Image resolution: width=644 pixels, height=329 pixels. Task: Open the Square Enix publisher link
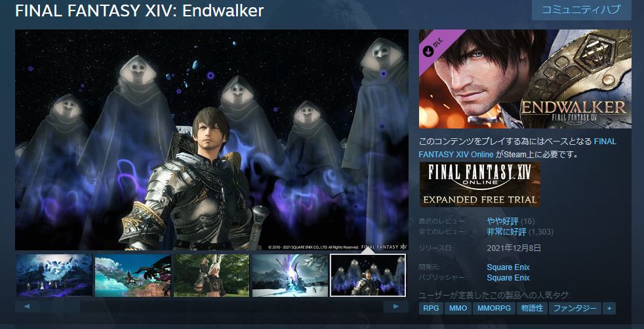[508, 278]
